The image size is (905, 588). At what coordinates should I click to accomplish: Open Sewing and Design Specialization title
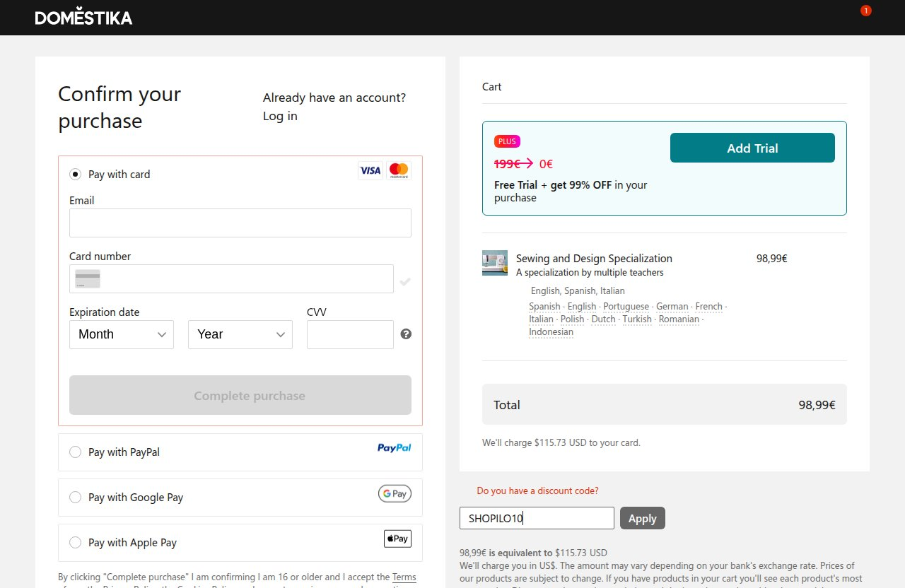coord(594,259)
